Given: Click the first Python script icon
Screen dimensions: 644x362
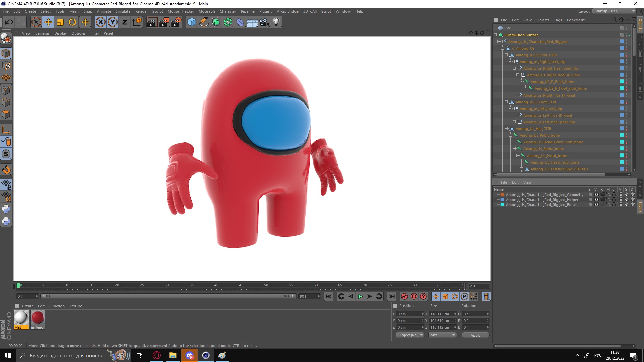Looking at the screenshot, I should click(x=6, y=209).
